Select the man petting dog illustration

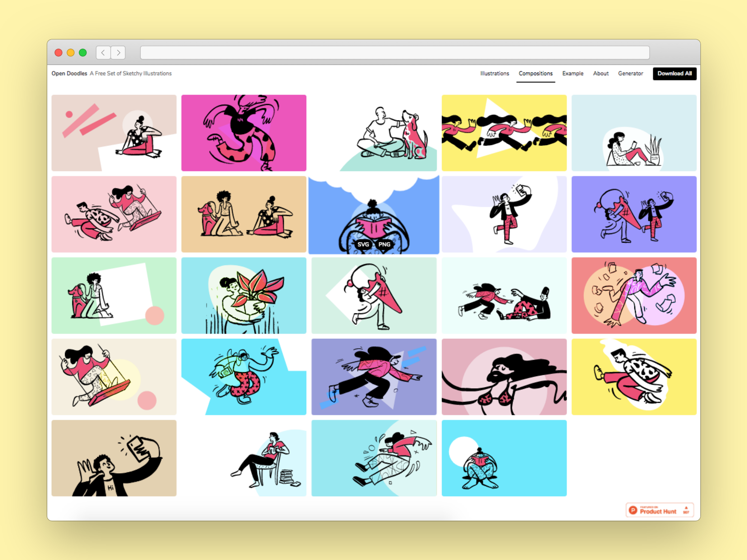(x=374, y=133)
